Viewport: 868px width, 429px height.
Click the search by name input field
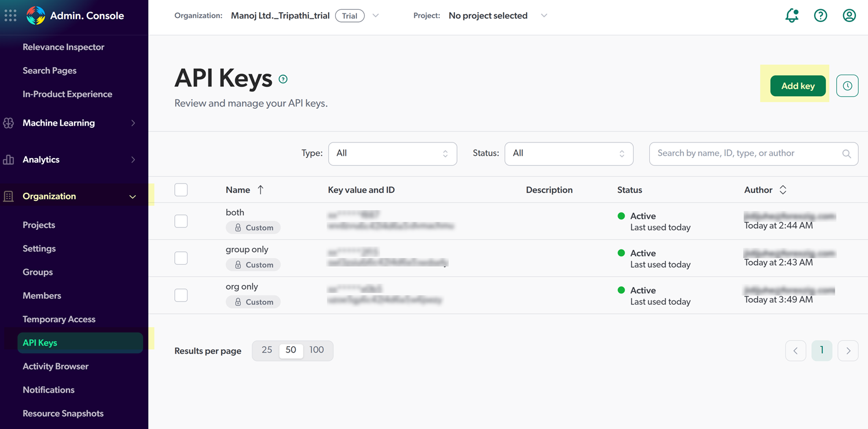tap(746, 154)
